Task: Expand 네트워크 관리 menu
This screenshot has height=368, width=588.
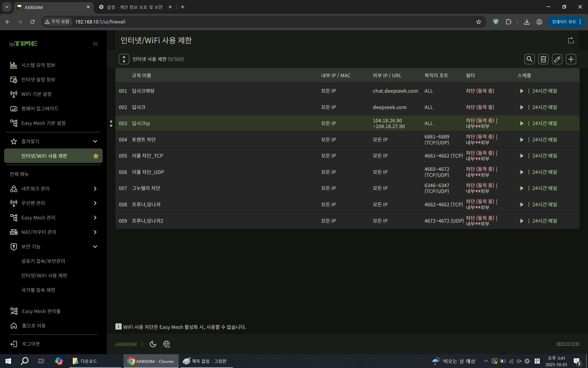Action: point(95,189)
